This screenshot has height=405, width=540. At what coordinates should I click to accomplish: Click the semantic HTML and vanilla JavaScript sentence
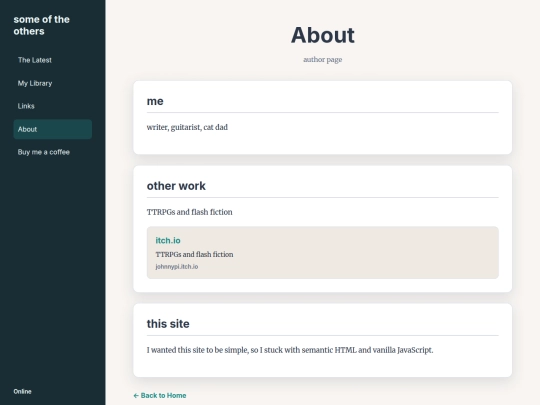290,350
